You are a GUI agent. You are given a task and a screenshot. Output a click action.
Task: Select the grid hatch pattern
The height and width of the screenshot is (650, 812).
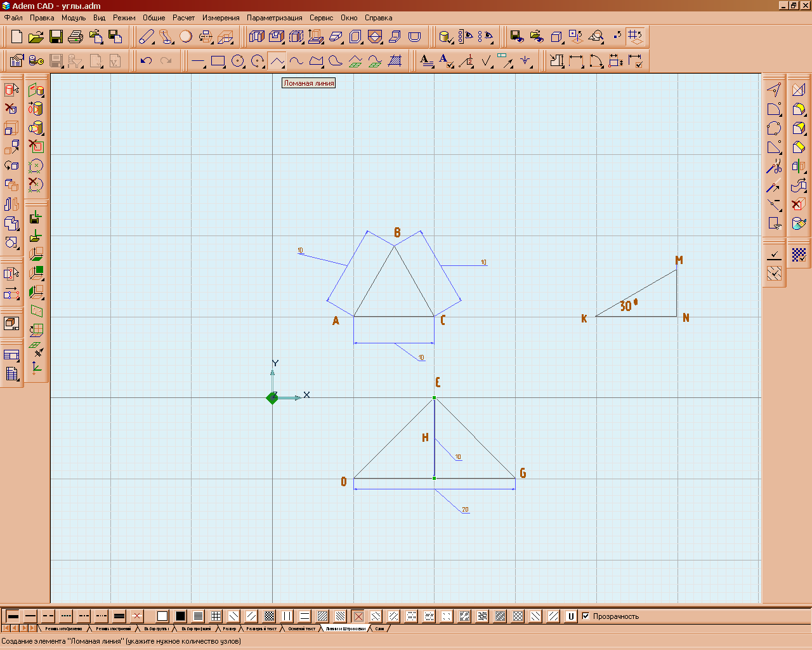tap(216, 616)
